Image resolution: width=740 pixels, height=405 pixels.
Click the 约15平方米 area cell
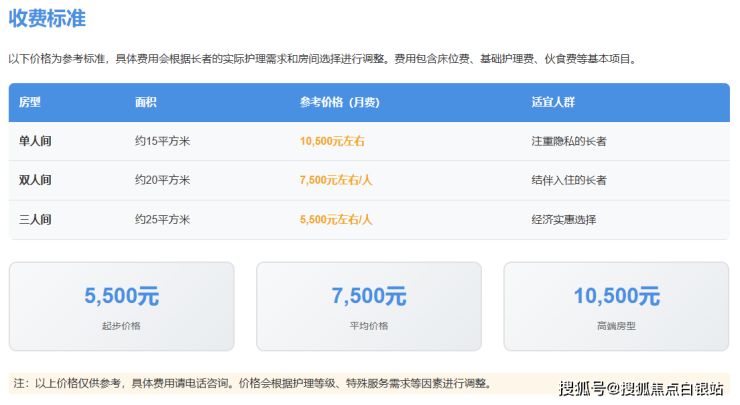pos(162,141)
